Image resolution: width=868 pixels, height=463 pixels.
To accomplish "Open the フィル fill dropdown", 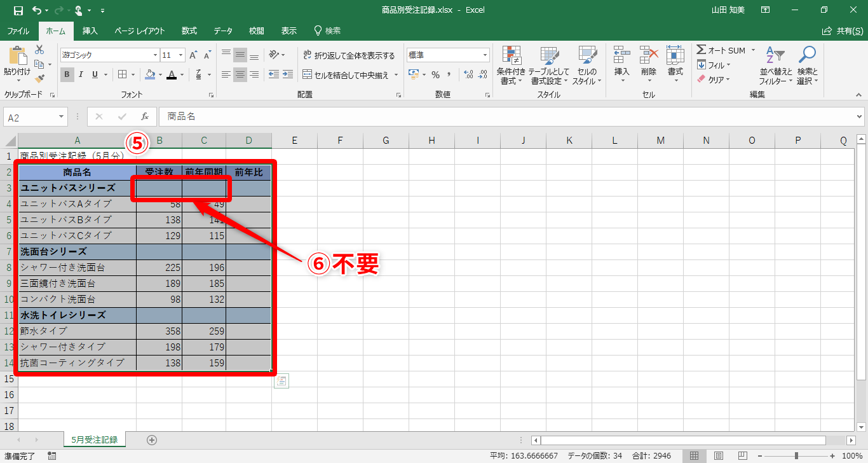I will pyautogui.click(x=714, y=65).
